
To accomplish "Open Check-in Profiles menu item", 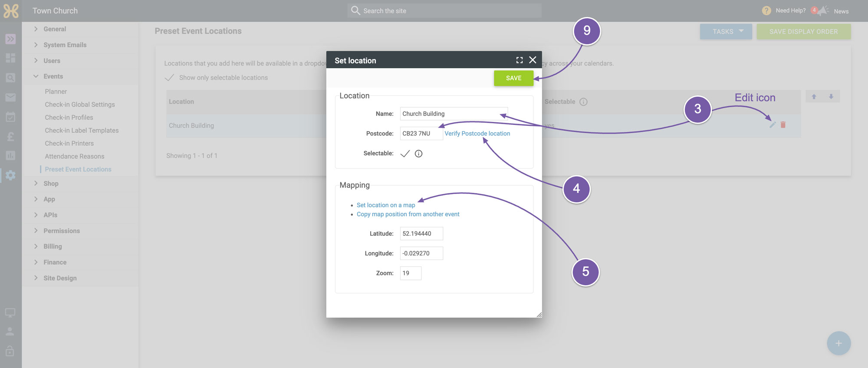I will (69, 118).
